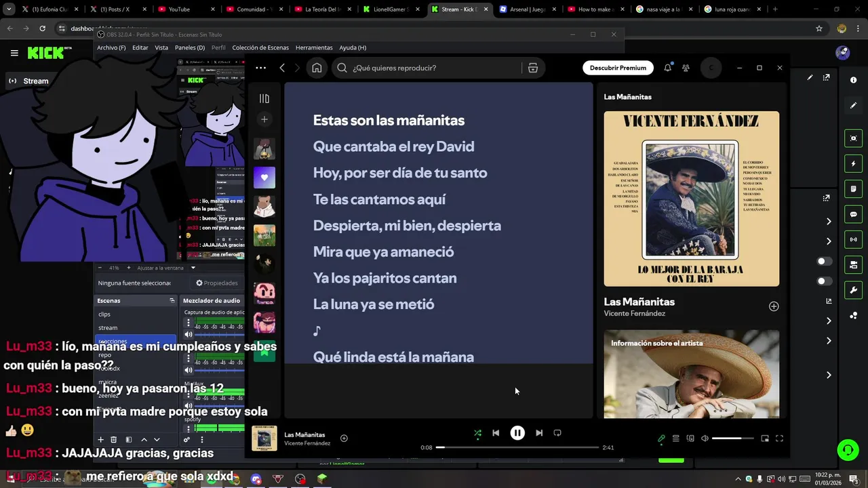Add Las Mañanitas from the now playing panel
The image size is (868, 488).
point(774,306)
